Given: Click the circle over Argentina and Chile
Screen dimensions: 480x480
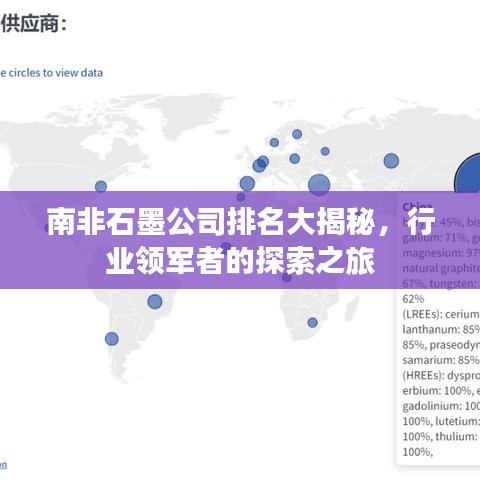Looking at the screenshot, I should (x=112, y=339).
